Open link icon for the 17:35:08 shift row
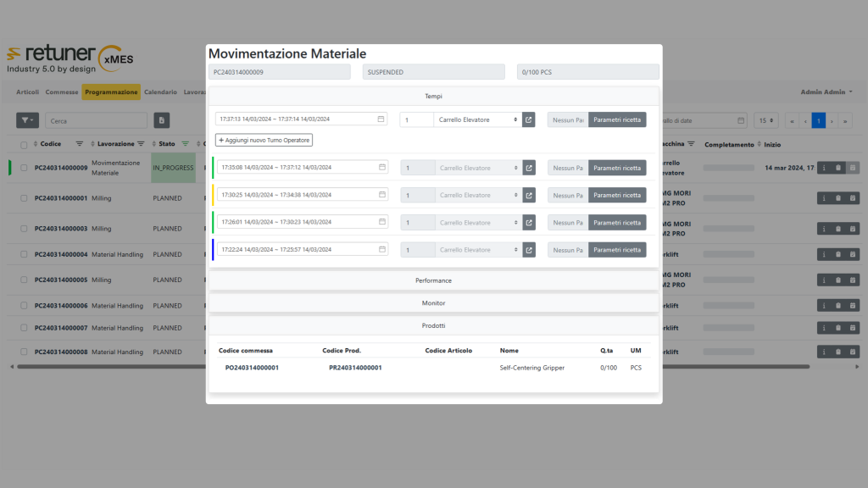The height and width of the screenshot is (488, 868). tap(529, 168)
